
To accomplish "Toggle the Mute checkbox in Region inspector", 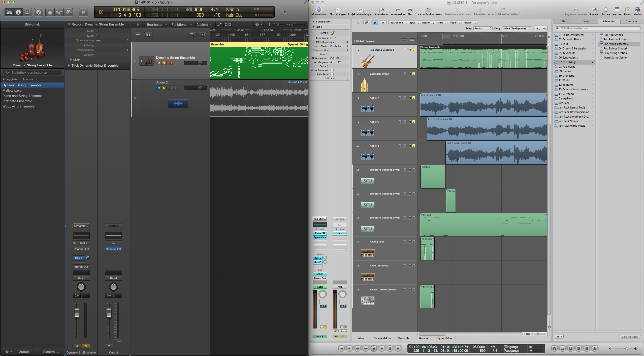I will pyautogui.click(x=97, y=31).
